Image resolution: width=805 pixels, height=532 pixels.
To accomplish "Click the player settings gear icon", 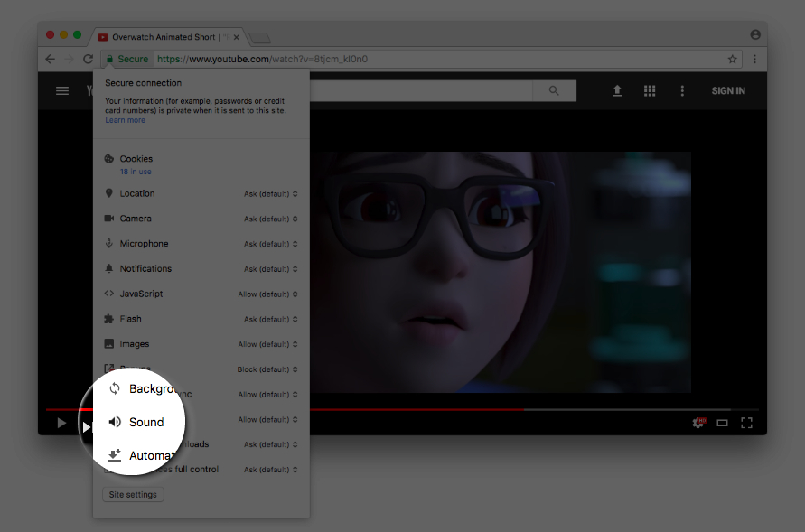I will click(x=698, y=422).
